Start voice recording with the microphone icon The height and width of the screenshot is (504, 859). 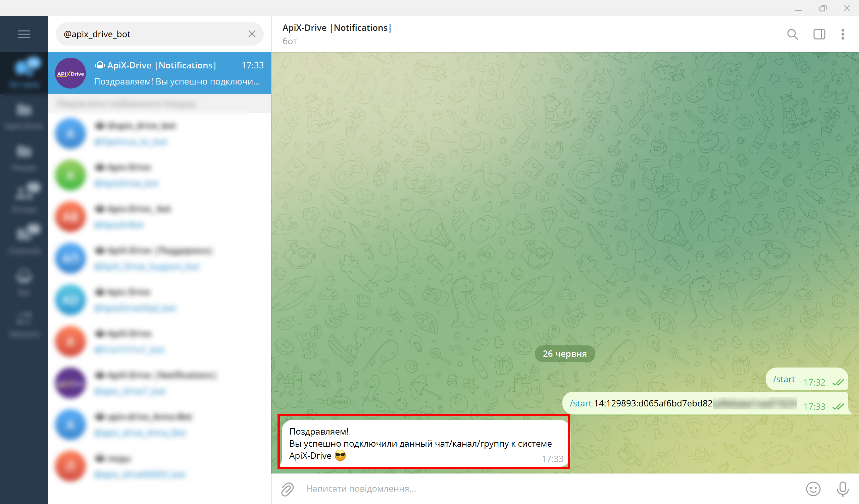click(843, 489)
